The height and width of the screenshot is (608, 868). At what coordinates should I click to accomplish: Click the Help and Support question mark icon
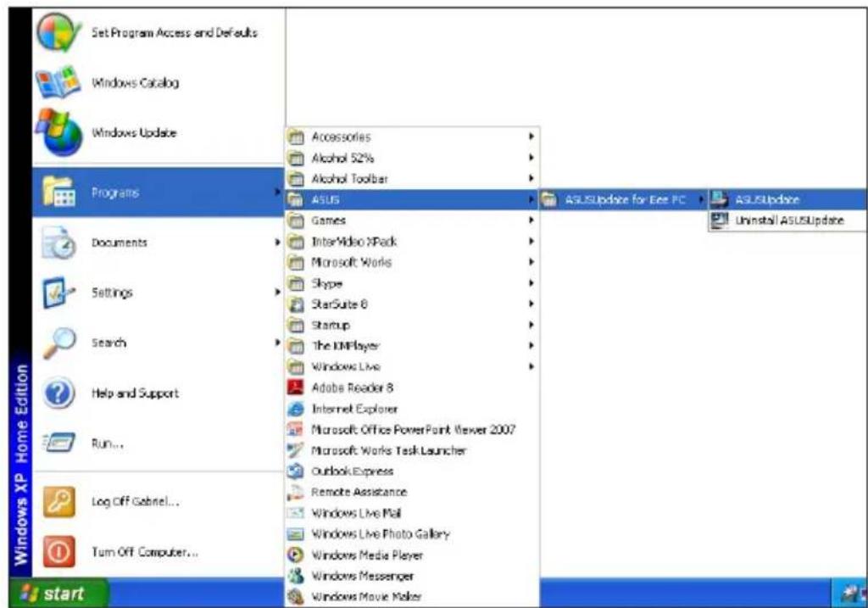tap(58, 393)
